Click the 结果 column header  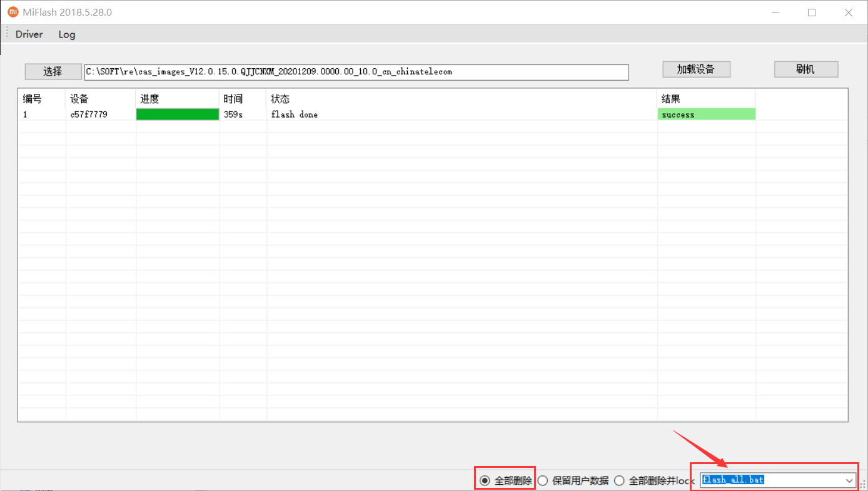(x=706, y=99)
